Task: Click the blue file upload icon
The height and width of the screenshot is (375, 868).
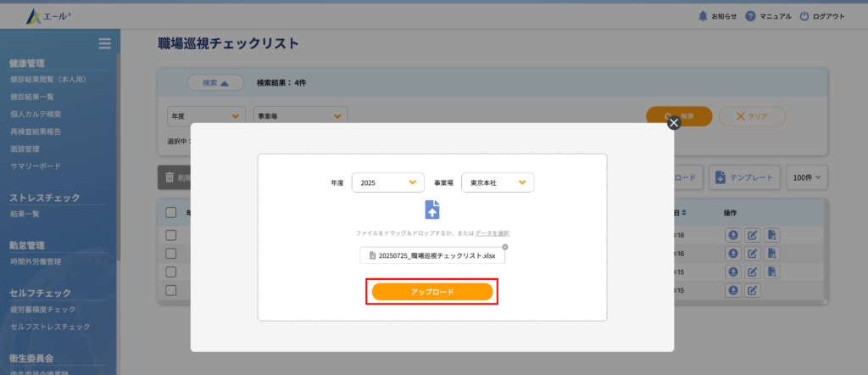Action: tap(432, 210)
